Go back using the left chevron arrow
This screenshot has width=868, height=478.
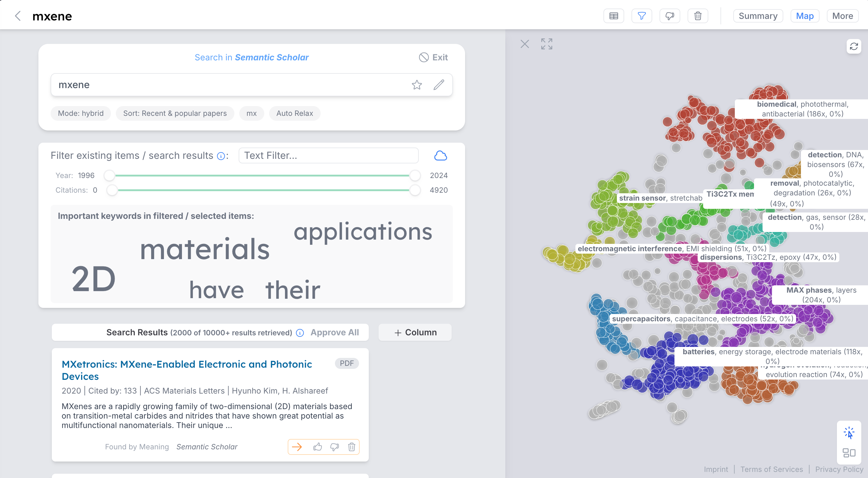coord(18,16)
